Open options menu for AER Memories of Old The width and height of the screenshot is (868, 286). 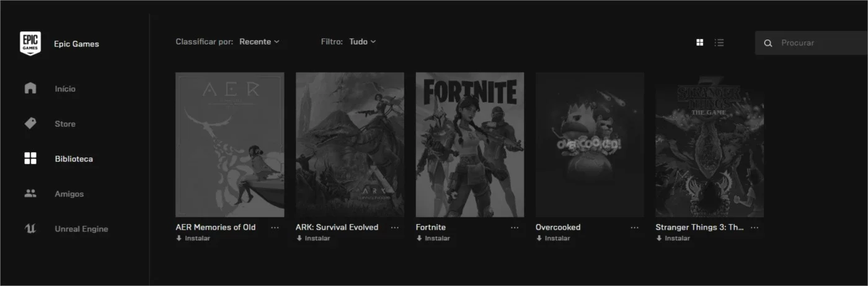tap(275, 228)
